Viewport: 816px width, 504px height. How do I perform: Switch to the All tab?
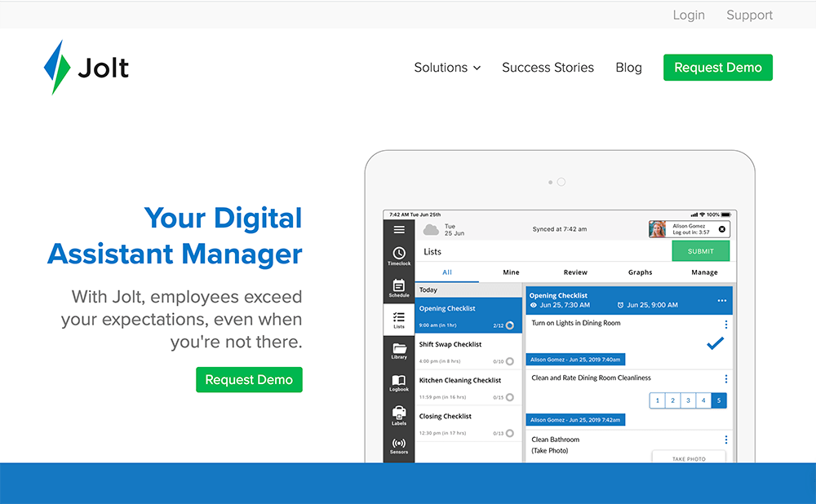coord(447,272)
